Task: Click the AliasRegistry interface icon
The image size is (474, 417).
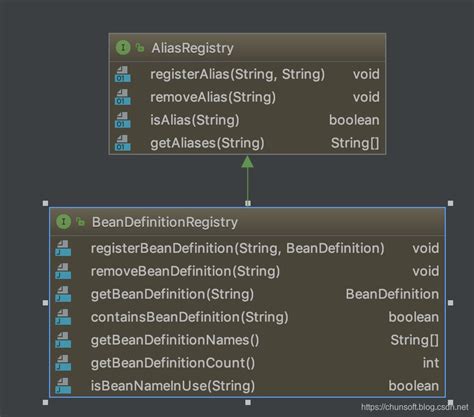Action: pos(123,48)
